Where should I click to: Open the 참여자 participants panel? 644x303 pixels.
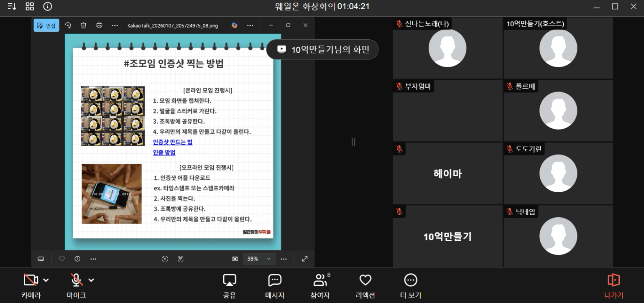(320, 285)
